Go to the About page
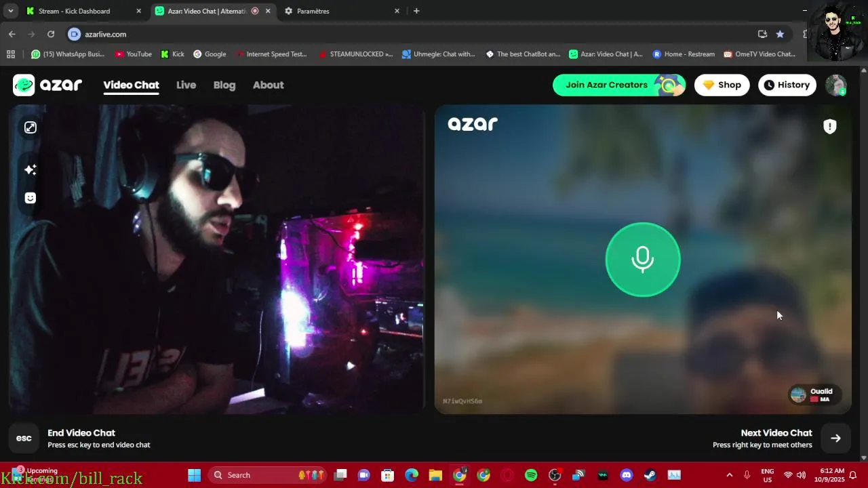 pos(268,85)
